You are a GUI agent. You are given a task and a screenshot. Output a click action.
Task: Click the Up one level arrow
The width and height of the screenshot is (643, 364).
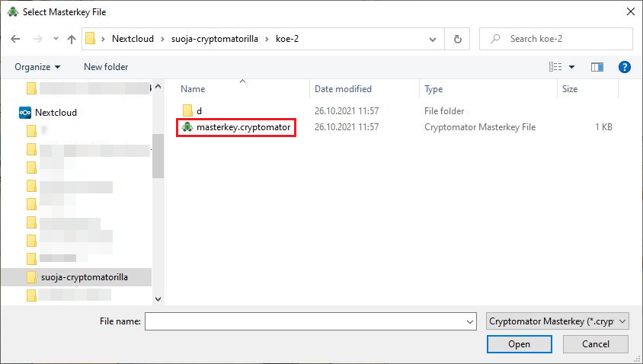72,39
